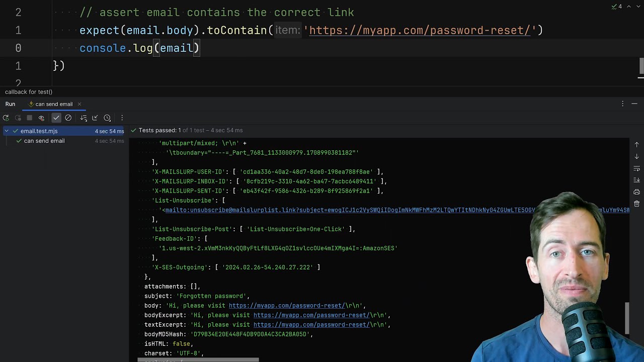Select email.test.mjs in the test tree

pyautogui.click(x=64, y=131)
